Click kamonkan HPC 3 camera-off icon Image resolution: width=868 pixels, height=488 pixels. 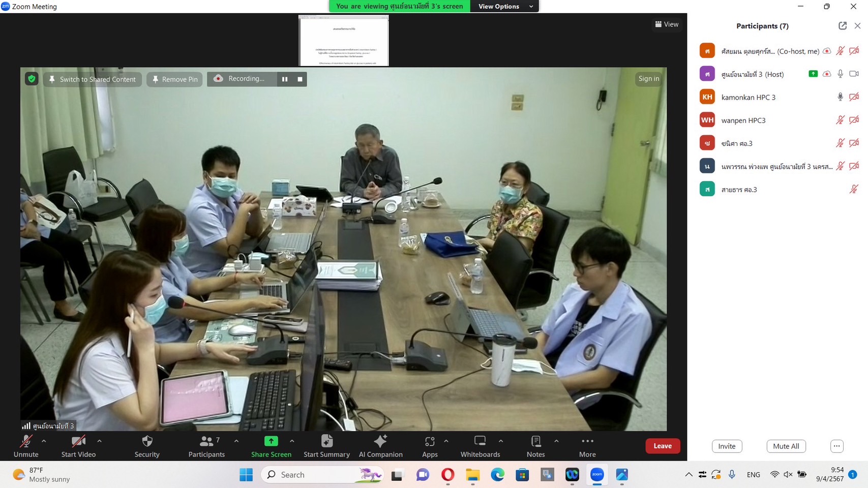click(x=854, y=97)
